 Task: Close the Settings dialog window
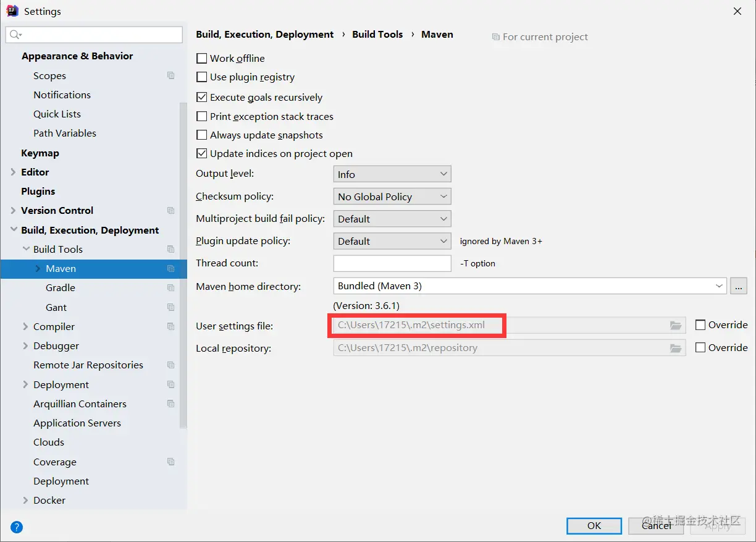pos(737,11)
